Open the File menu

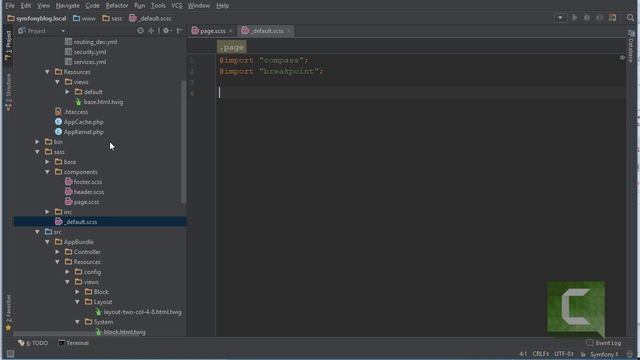pos(10,6)
